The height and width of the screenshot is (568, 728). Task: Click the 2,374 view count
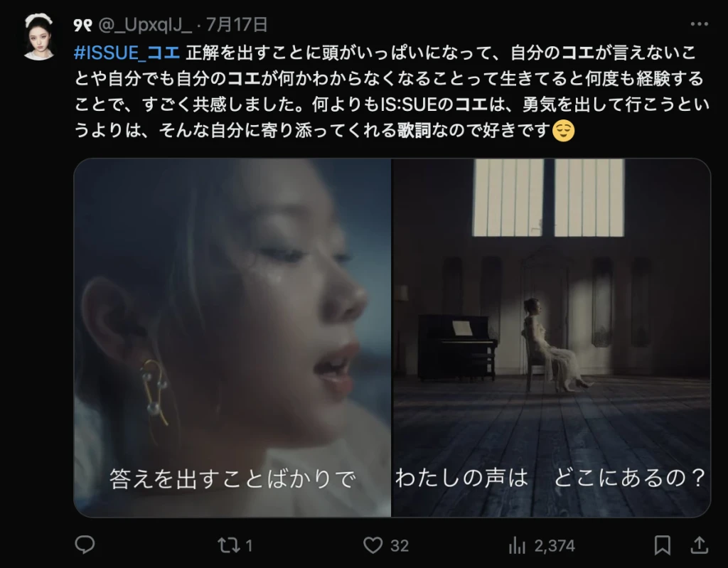[555, 546]
